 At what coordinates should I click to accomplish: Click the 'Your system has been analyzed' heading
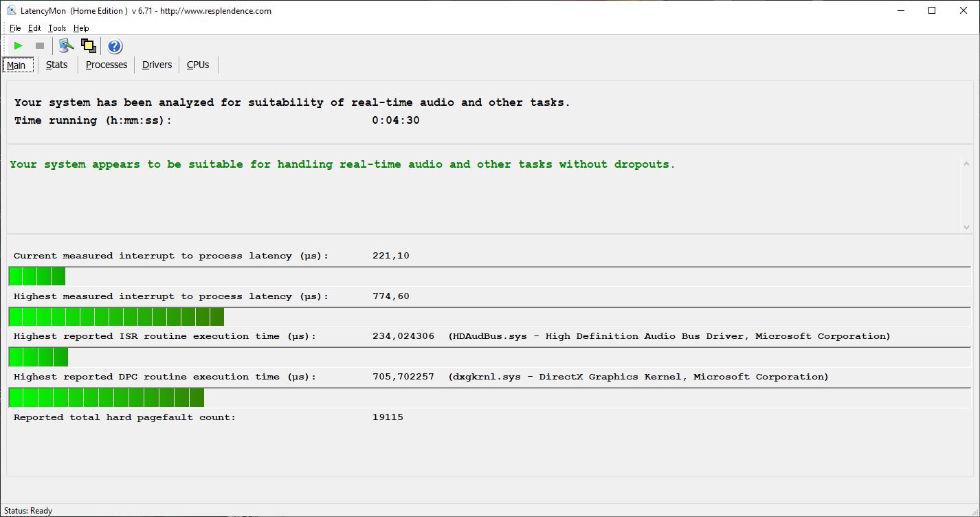[x=292, y=102]
